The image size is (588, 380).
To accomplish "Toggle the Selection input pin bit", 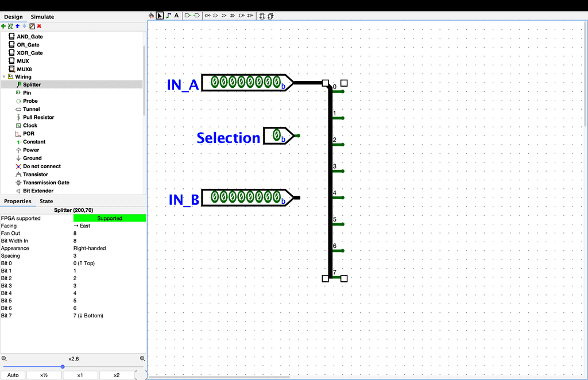I will click(x=277, y=135).
